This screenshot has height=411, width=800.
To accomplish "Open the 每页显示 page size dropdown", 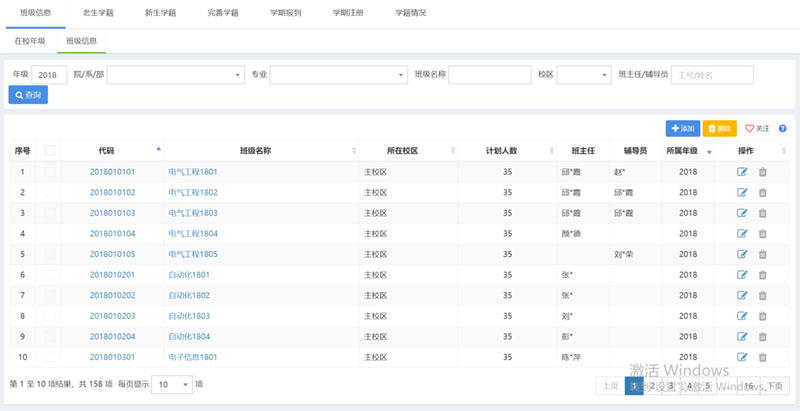I will pyautogui.click(x=172, y=384).
